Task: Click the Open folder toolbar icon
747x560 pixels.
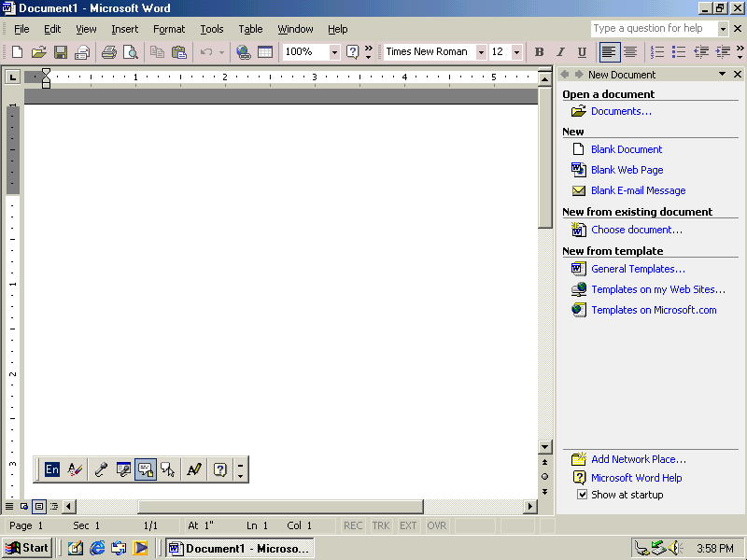Action: tap(38, 52)
